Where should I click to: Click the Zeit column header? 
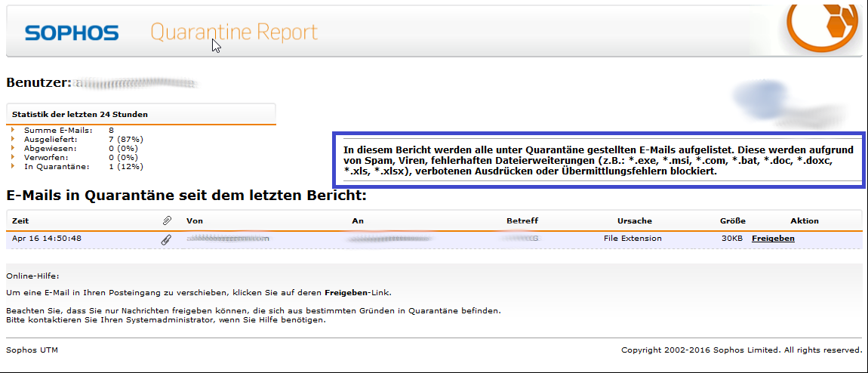20,220
